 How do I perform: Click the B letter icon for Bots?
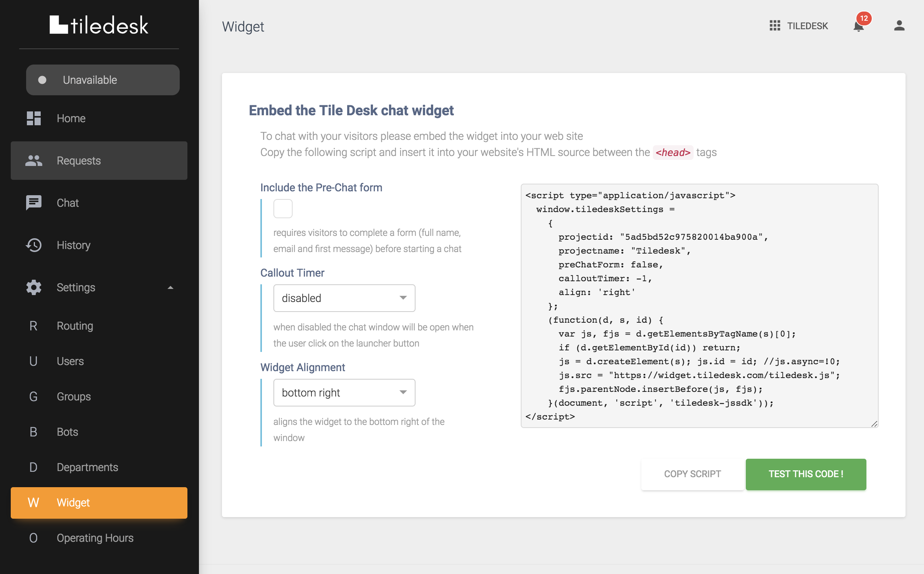pyautogui.click(x=33, y=432)
